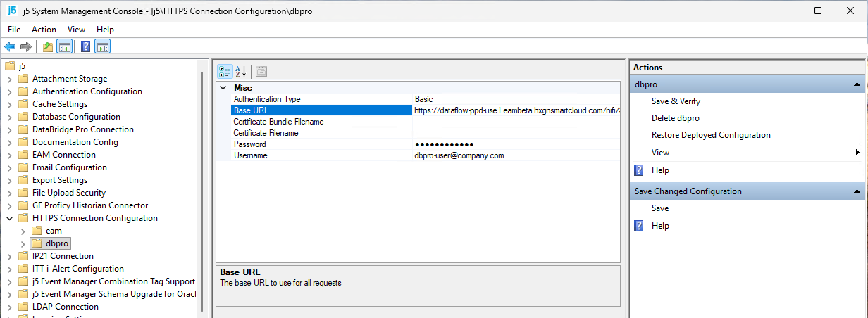
Task: Expand the Database Configuration node
Action: click(x=9, y=117)
